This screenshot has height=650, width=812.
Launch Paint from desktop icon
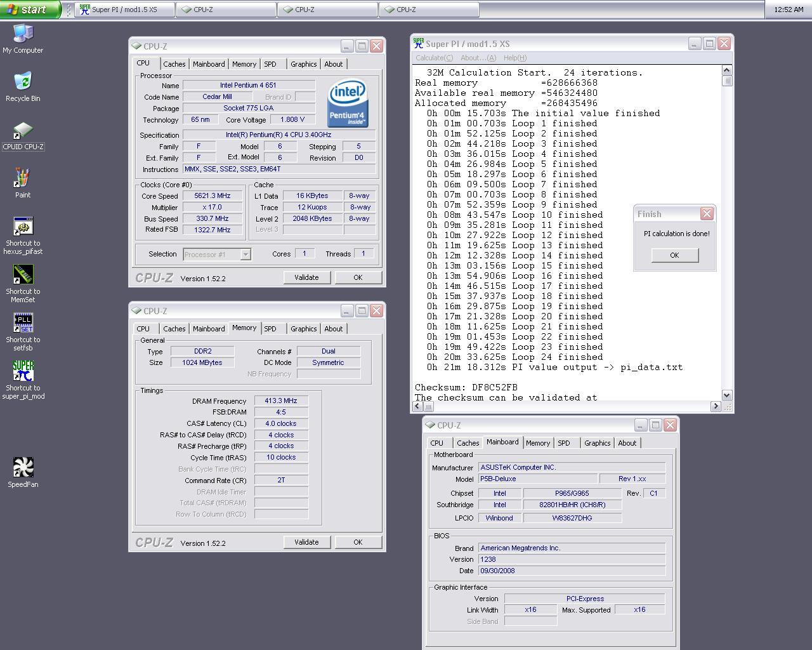point(23,183)
